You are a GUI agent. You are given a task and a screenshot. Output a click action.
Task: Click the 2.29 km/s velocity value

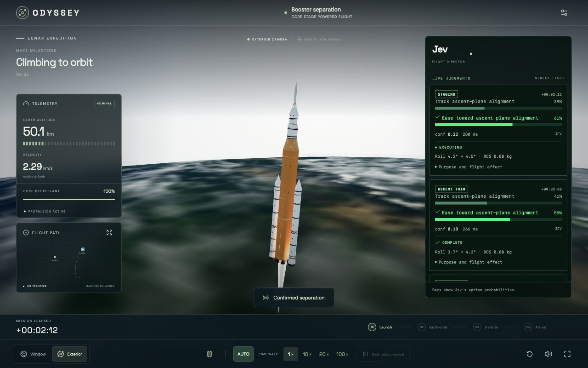tap(38, 167)
